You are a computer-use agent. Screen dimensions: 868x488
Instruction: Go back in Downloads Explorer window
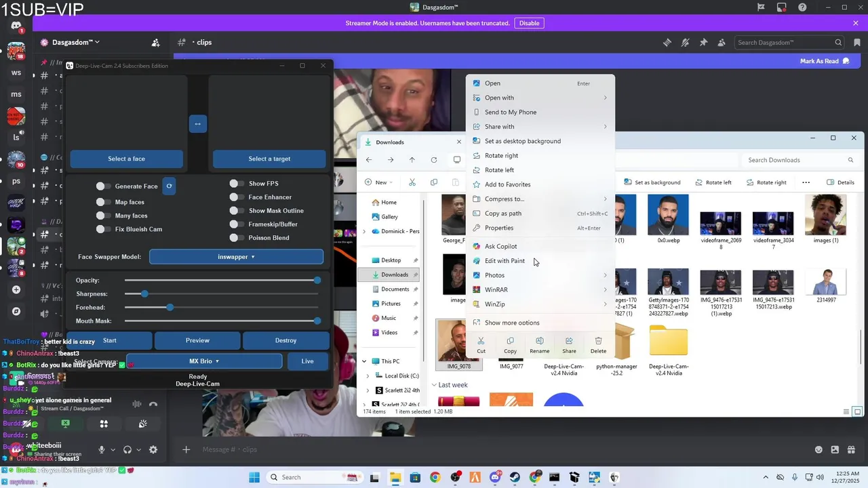(368, 160)
